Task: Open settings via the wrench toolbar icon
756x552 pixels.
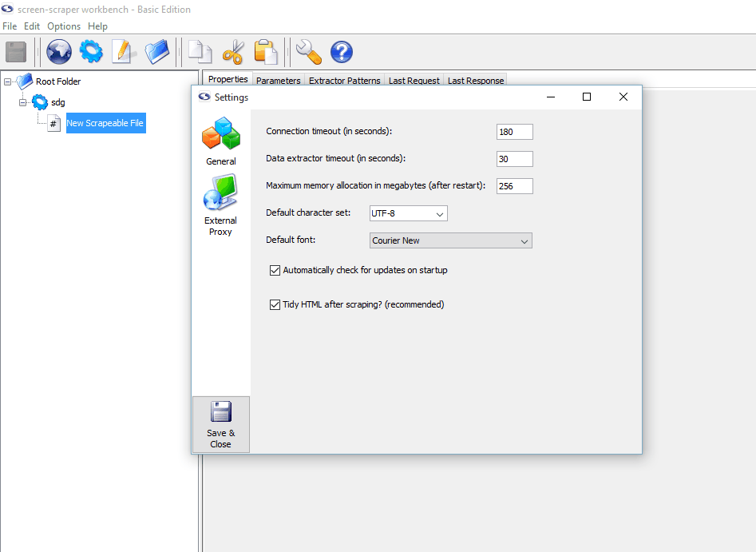Action: [x=309, y=52]
